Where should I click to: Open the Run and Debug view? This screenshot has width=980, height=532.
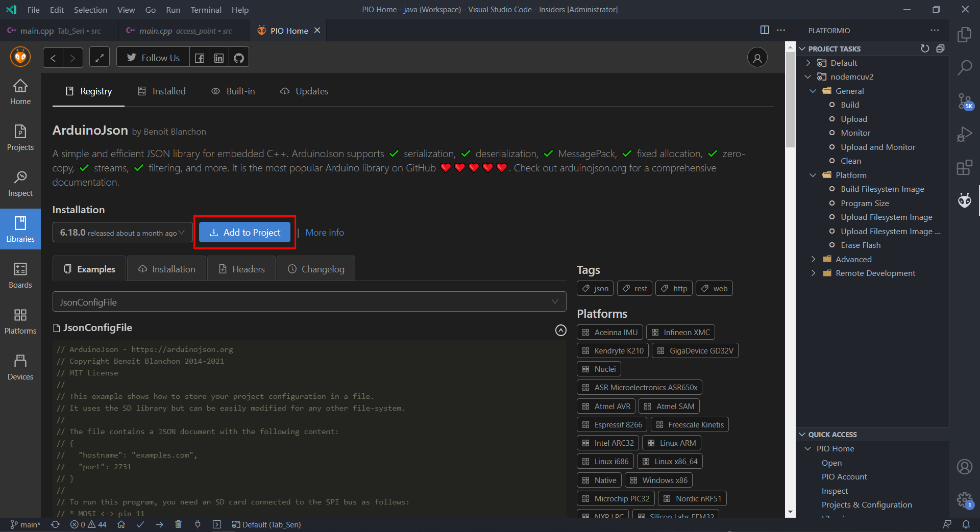[x=965, y=135]
